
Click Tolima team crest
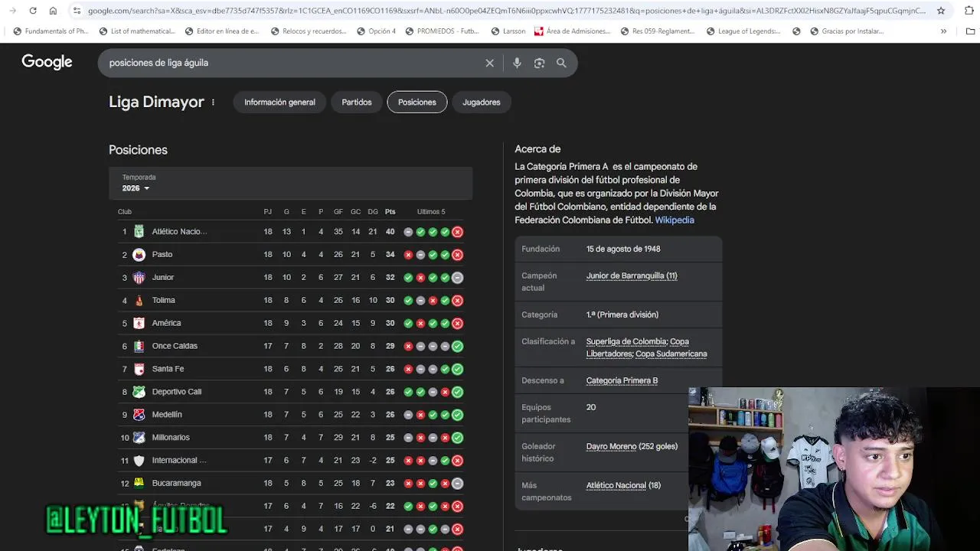tap(139, 301)
